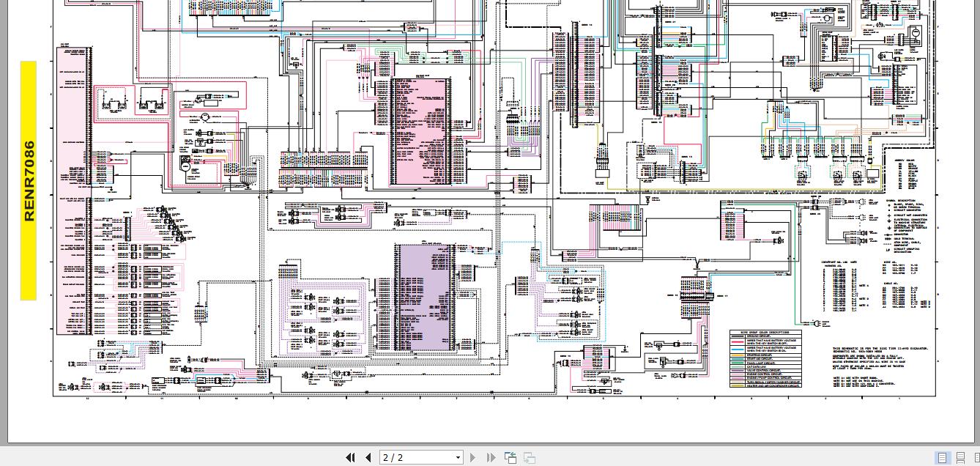This screenshot has height=466, width=980.
Task: Go to the first page
Action: [x=350, y=457]
